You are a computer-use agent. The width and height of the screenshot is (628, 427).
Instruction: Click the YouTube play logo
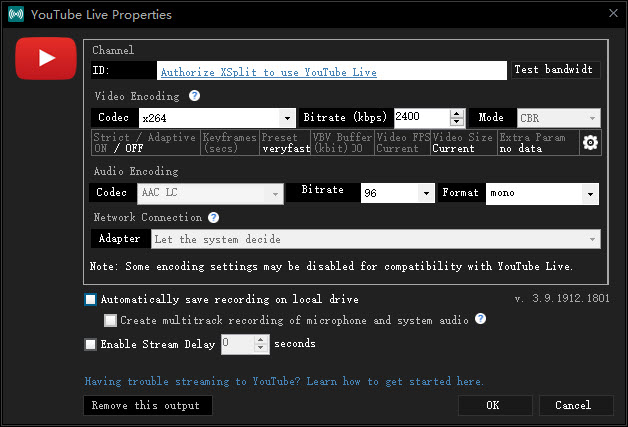[x=46, y=58]
